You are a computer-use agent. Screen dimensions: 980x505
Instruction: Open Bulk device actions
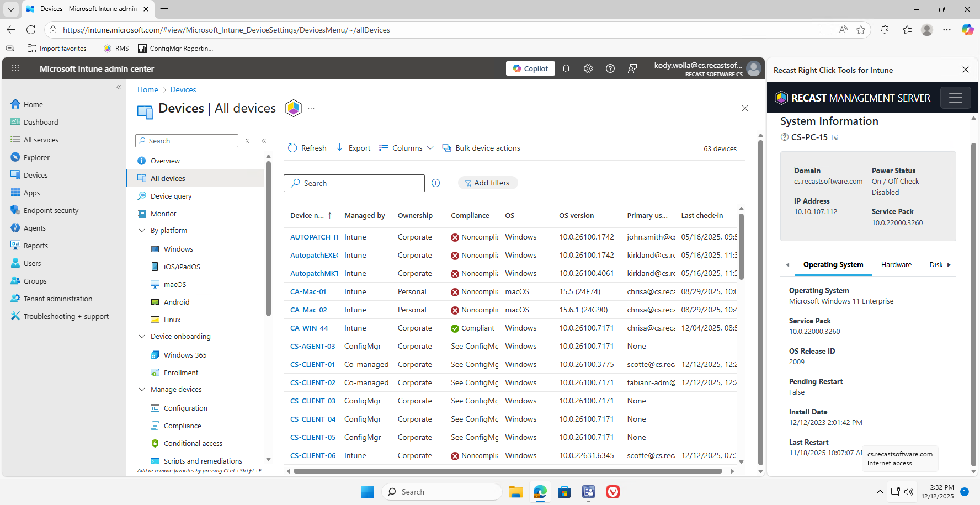pyautogui.click(x=481, y=148)
